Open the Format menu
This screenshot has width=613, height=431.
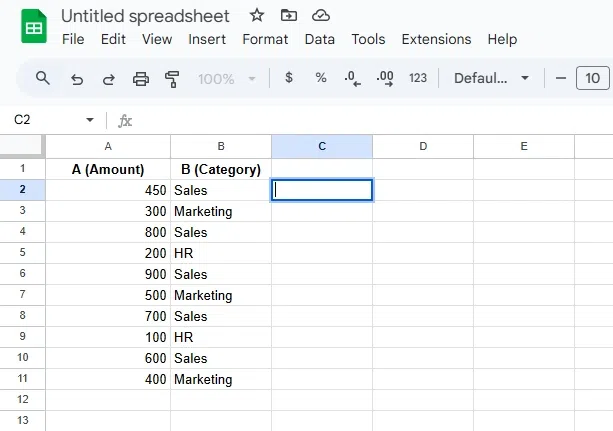pyautogui.click(x=265, y=40)
